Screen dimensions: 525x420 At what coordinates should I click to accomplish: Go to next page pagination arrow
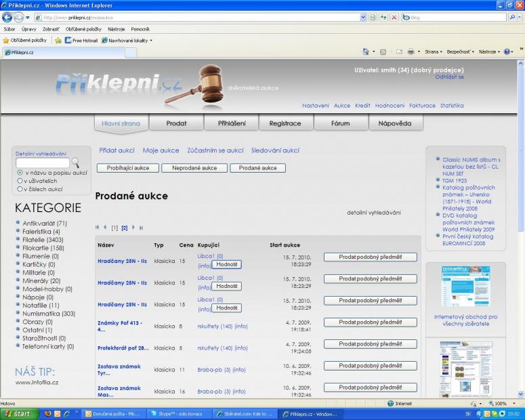coord(133,228)
